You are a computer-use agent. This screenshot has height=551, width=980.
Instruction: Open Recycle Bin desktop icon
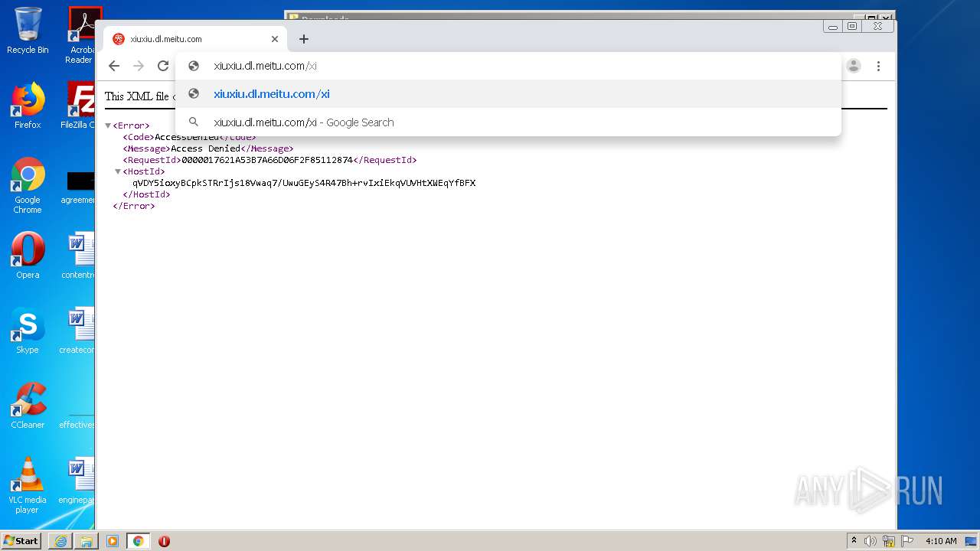tap(28, 31)
